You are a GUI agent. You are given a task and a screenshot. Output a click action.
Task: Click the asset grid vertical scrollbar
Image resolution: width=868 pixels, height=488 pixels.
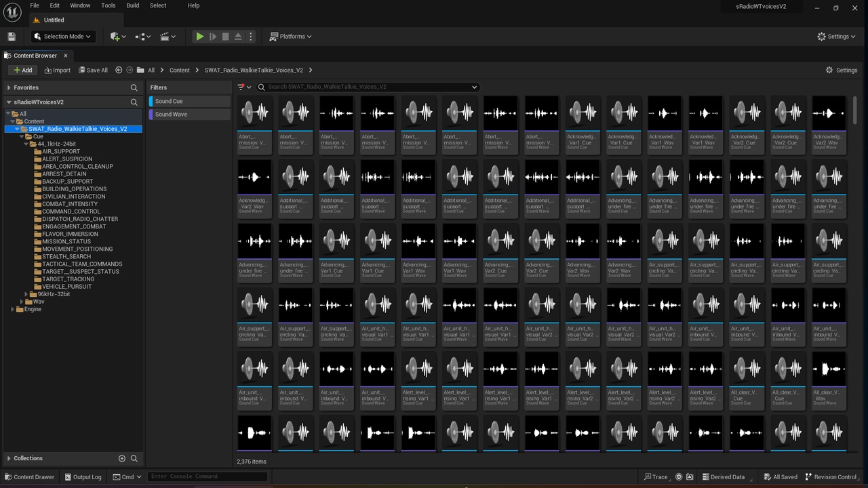[x=854, y=110]
